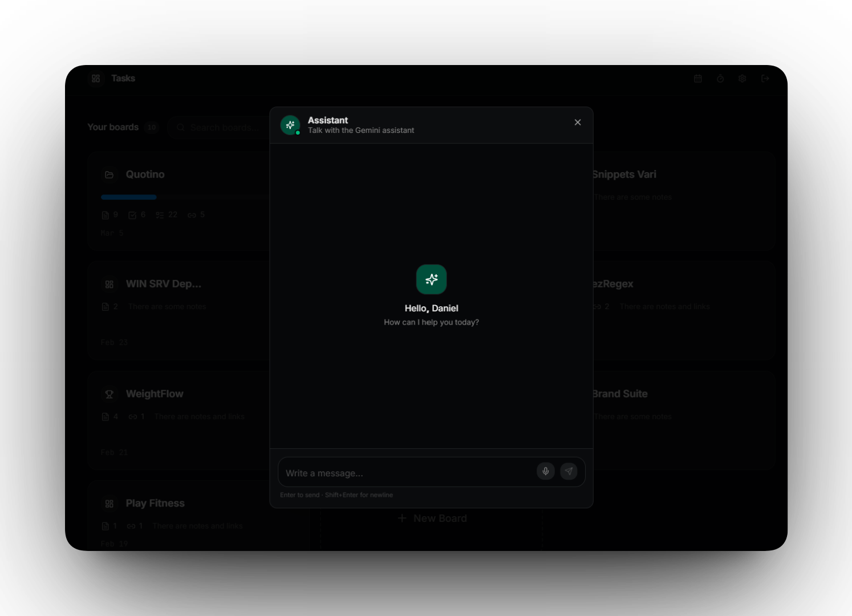This screenshot has height=616, width=852.
Task: Open the Snippets Vari board
Action: (x=624, y=175)
